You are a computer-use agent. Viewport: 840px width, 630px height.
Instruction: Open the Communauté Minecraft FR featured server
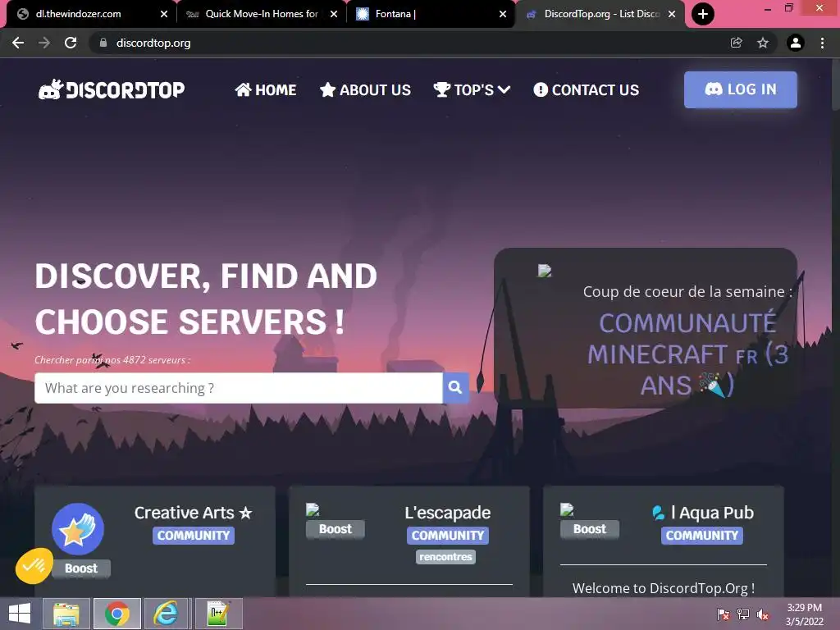click(x=687, y=354)
